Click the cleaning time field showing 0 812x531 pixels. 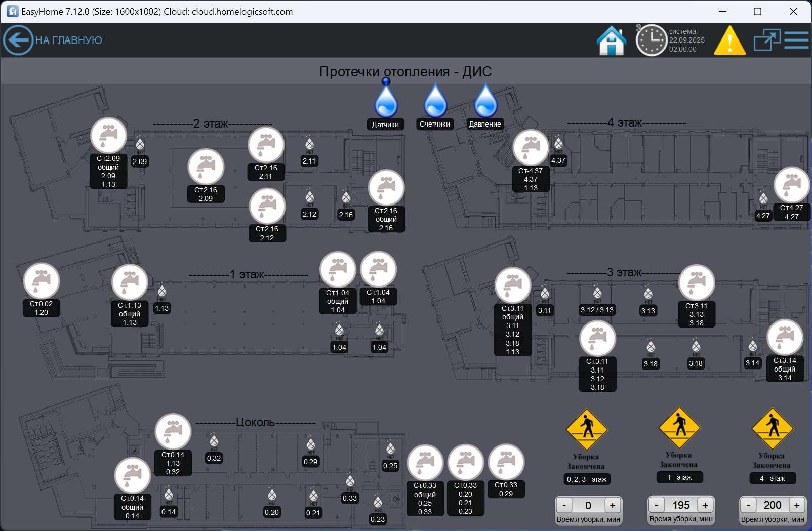(x=588, y=505)
